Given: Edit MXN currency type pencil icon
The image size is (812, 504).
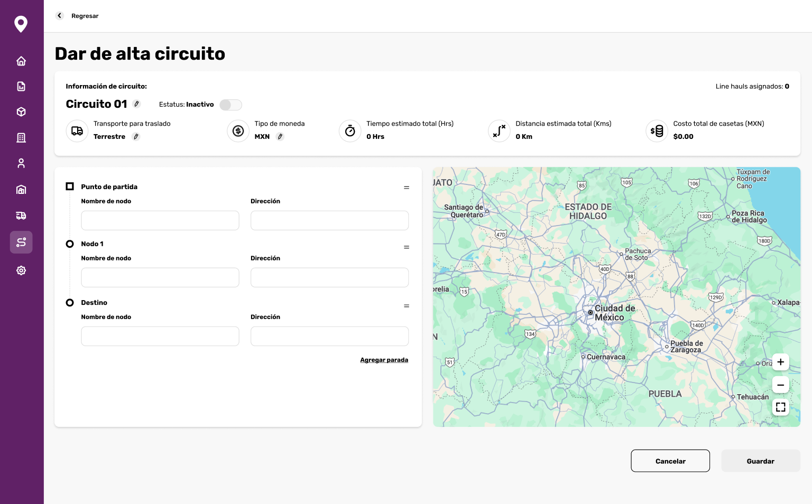Looking at the screenshot, I should pos(280,137).
